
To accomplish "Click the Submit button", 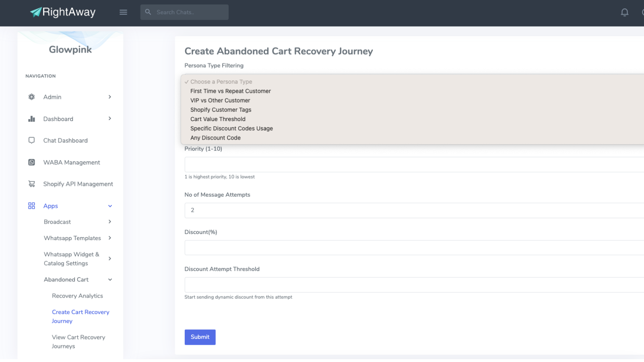I will [200, 337].
